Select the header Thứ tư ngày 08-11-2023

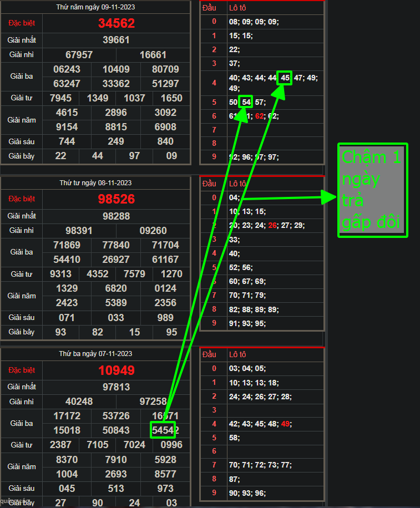click(95, 182)
